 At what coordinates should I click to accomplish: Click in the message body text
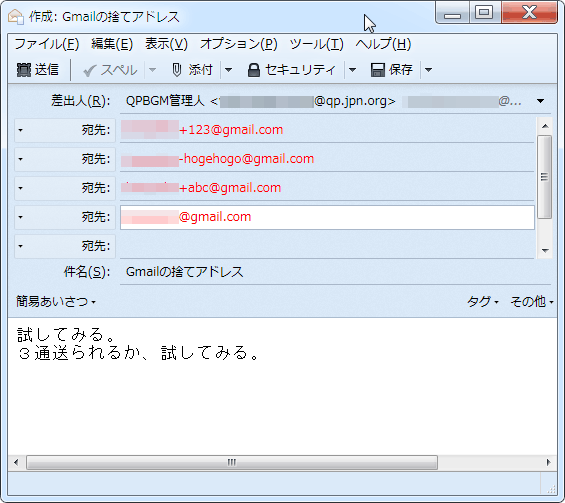138,344
